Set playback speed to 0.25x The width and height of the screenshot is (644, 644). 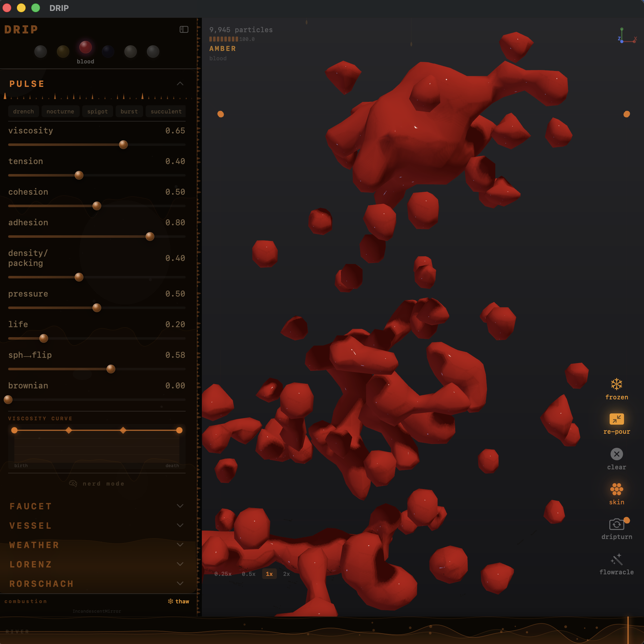tap(223, 574)
